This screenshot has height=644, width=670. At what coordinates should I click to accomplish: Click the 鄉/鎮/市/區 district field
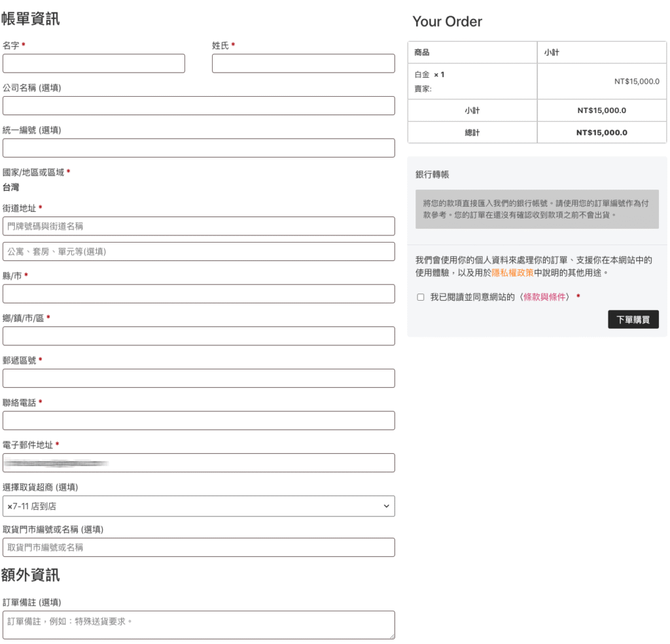(x=198, y=336)
